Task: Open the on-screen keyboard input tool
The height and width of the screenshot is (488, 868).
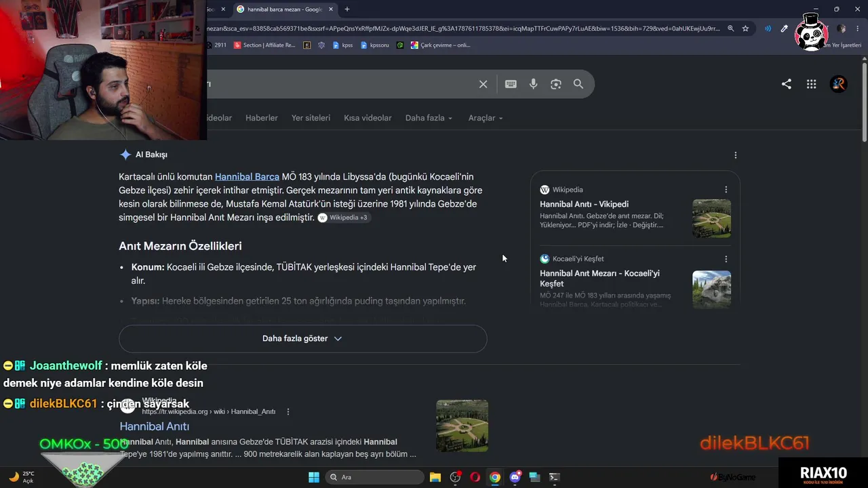Action: (x=511, y=84)
